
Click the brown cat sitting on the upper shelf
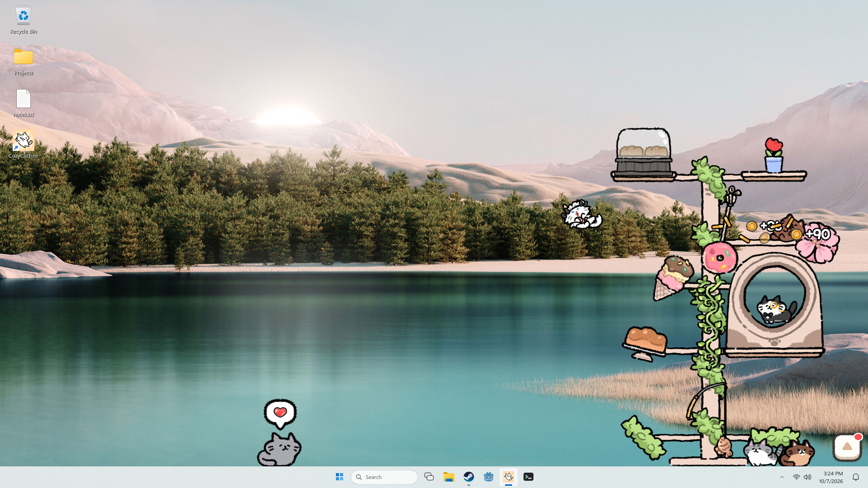coord(789,228)
